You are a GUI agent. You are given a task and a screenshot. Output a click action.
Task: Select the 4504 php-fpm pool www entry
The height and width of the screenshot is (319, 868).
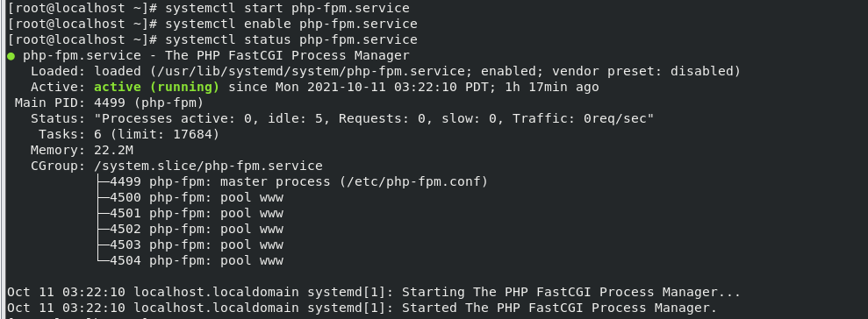197,260
